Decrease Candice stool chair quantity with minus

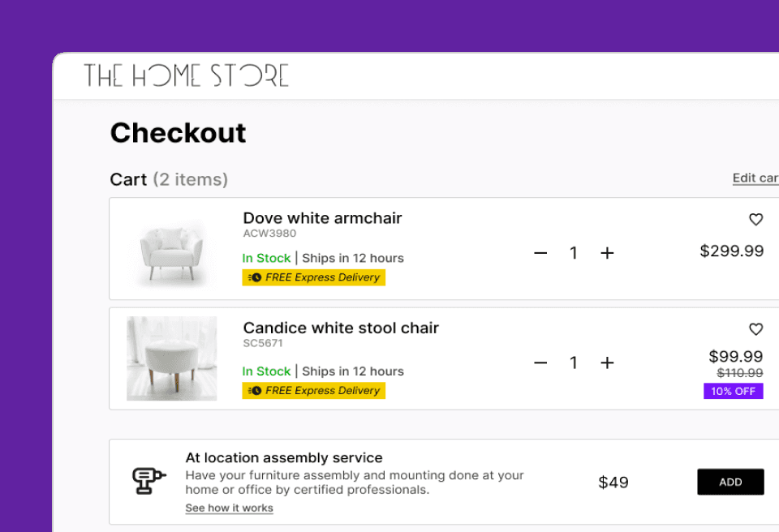(540, 363)
